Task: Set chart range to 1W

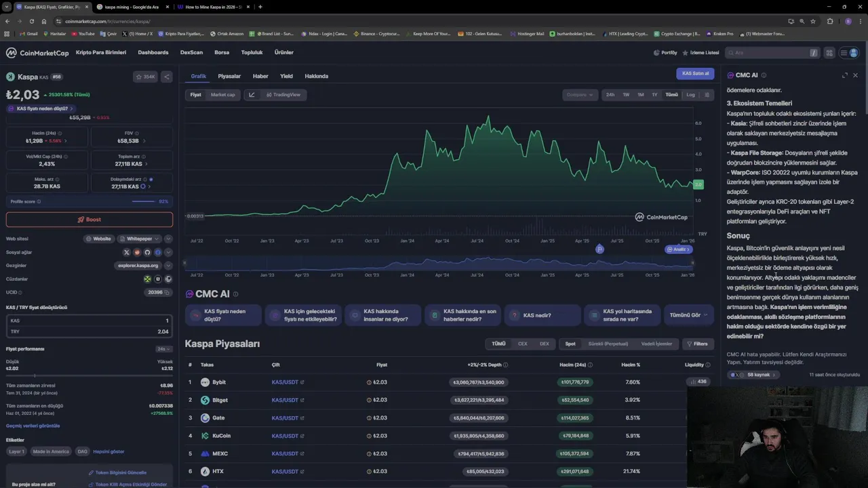Action: coord(626,95)
